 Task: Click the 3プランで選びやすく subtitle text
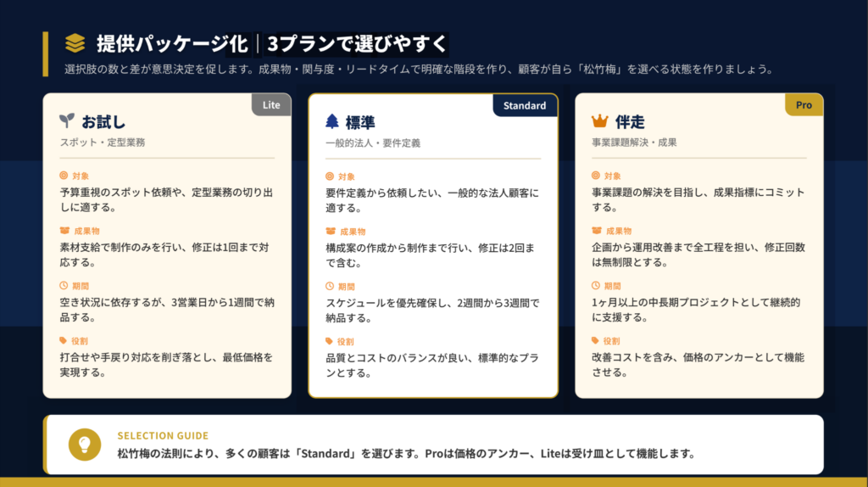click(357, 43)
